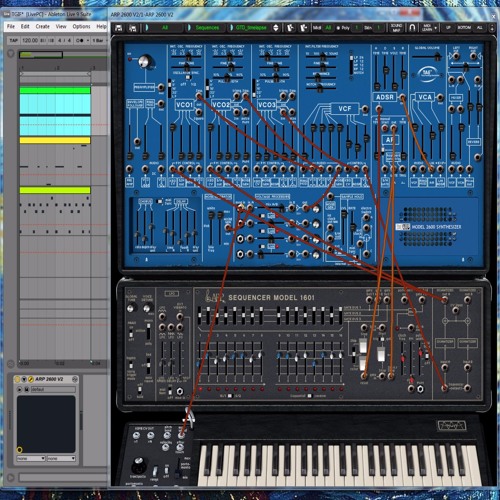
Task: Click the sequencer global tune knob
Action: (x=131, y=308)
